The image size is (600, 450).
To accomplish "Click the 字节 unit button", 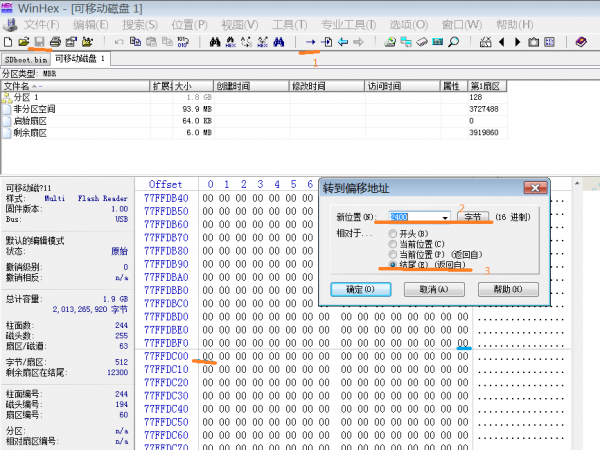I will coord(476,216).
